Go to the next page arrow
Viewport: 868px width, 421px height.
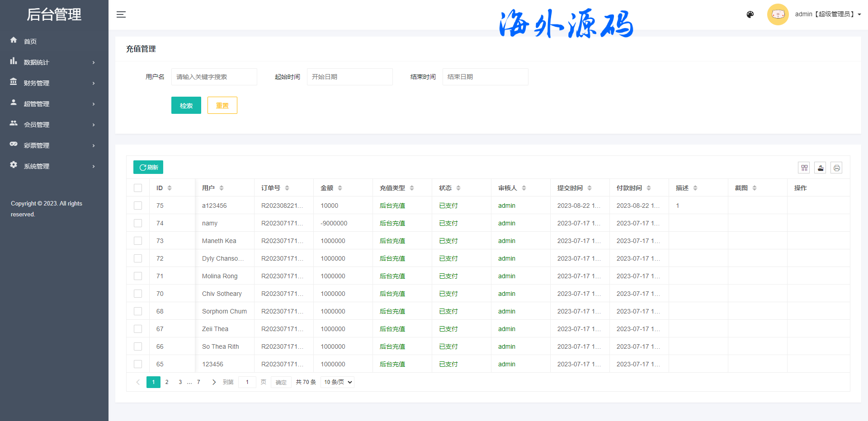(x=214, y=382)
